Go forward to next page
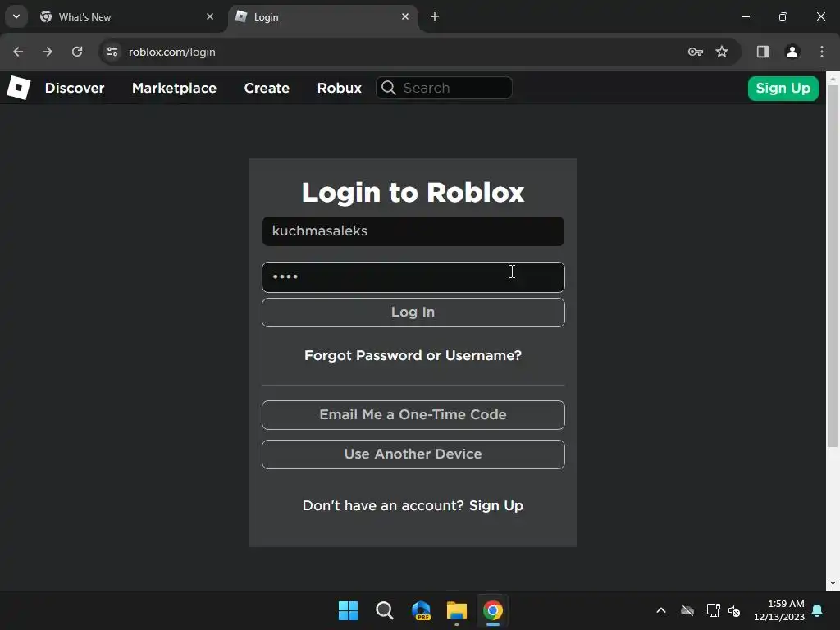 tap(48, 52)
